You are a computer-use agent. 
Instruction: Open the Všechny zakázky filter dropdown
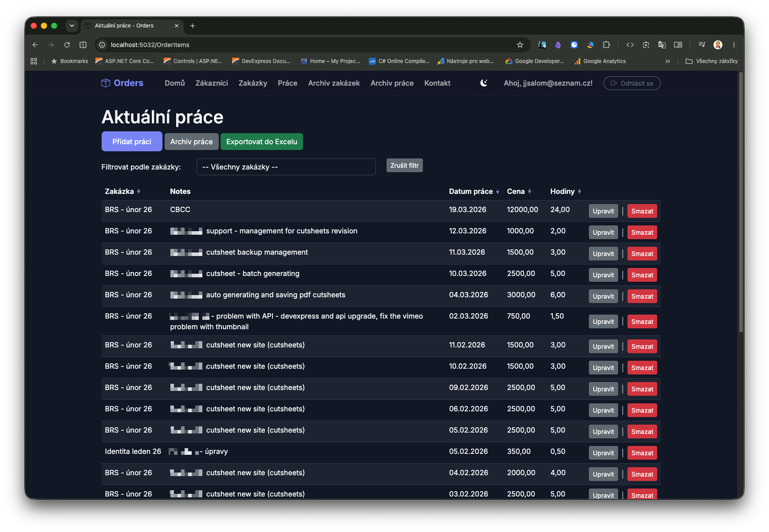[x=286, y=167]
